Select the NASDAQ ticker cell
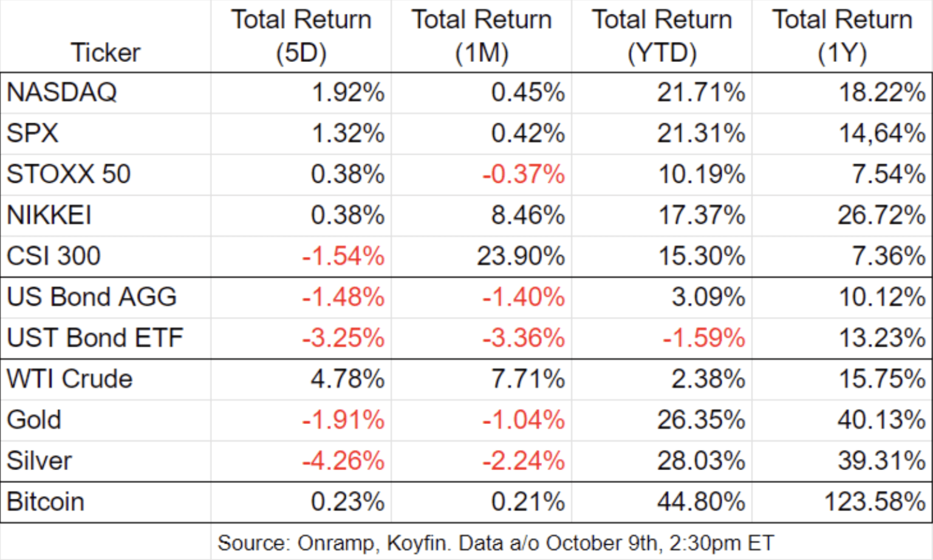The width and height of the screenshot is (933, 560). click(x=61, y=92)
